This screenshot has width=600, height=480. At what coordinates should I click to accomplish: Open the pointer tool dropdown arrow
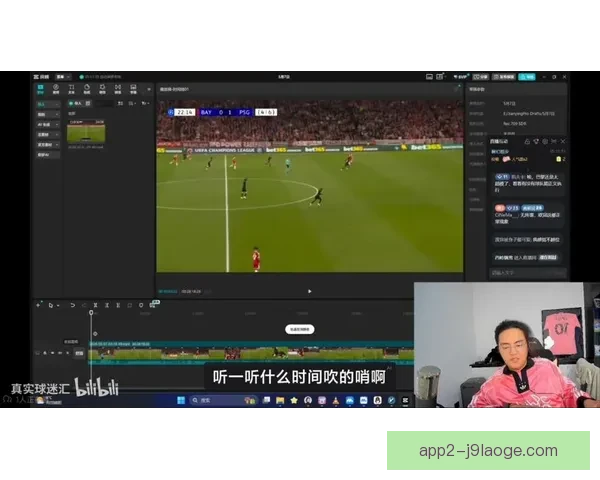click(58, 305)
